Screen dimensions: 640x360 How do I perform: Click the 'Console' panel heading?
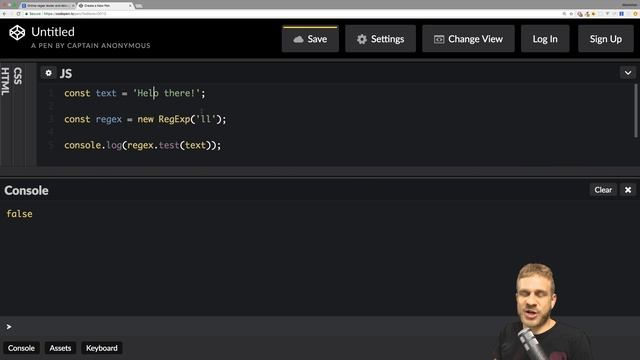pyautogui.click(x=27, y=191)
